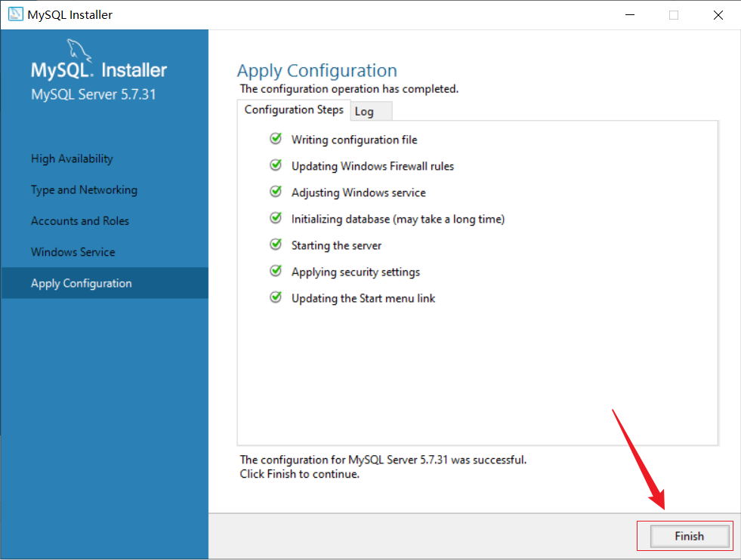Click the 'Apply Configuration' page heading
The height and width of the screenshot is (560, 741).
[317, 71]
